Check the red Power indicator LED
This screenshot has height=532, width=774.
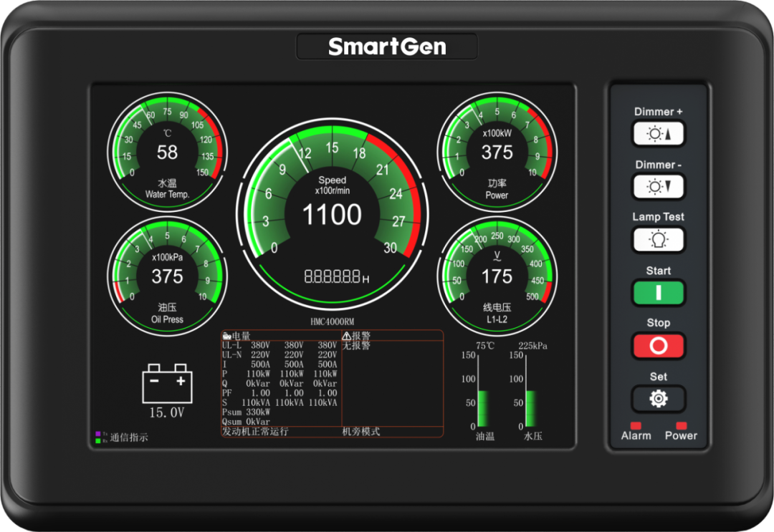(682, 425)
